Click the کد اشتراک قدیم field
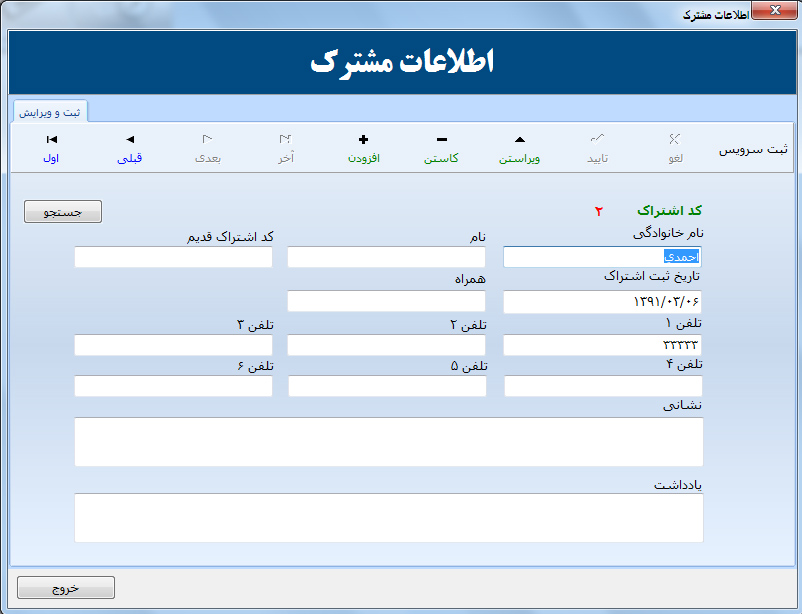The width and height of the screenshot is (802, 614). click(x=173, y=257)
